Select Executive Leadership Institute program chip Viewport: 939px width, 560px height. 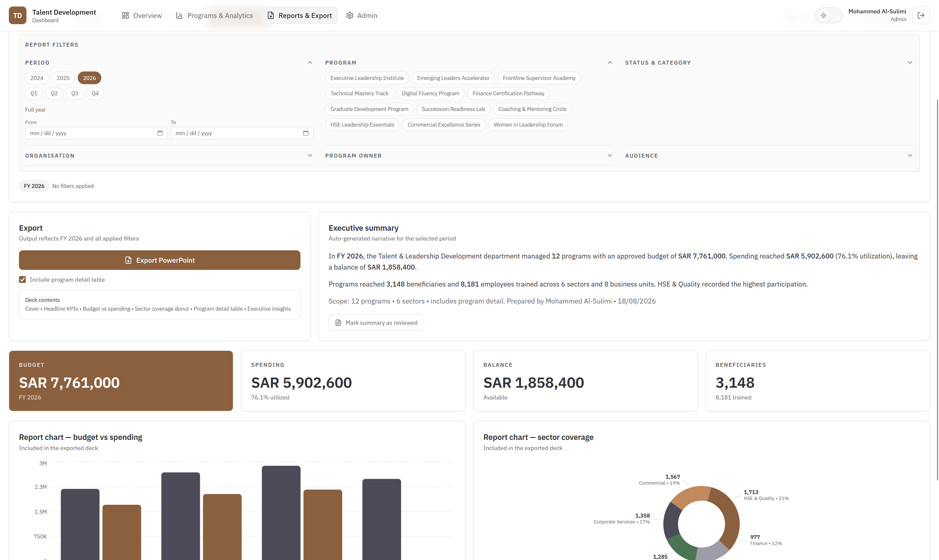coord(367,78)
